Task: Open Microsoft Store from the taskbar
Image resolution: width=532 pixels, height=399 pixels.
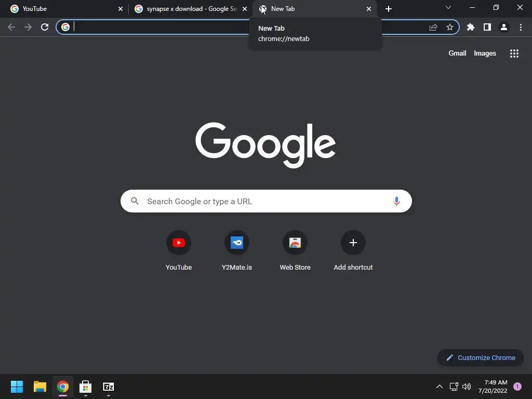Action: pyautogui.click(x=86, y=387)
